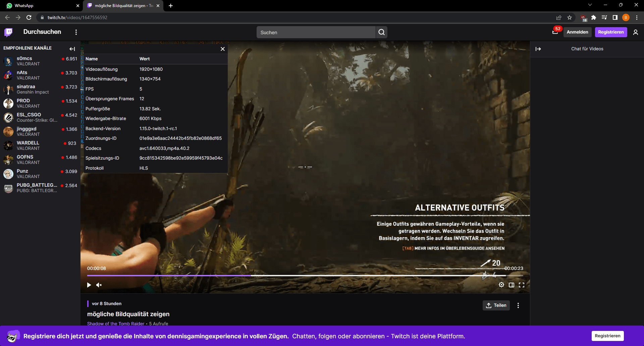Enter fullscreen mode
644x346 pixels.
coord(522,285)
